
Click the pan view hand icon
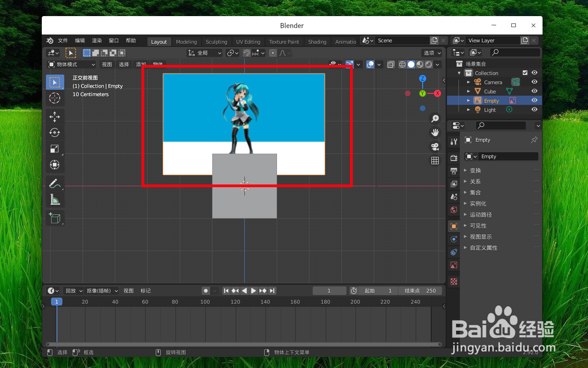[435, 132]
